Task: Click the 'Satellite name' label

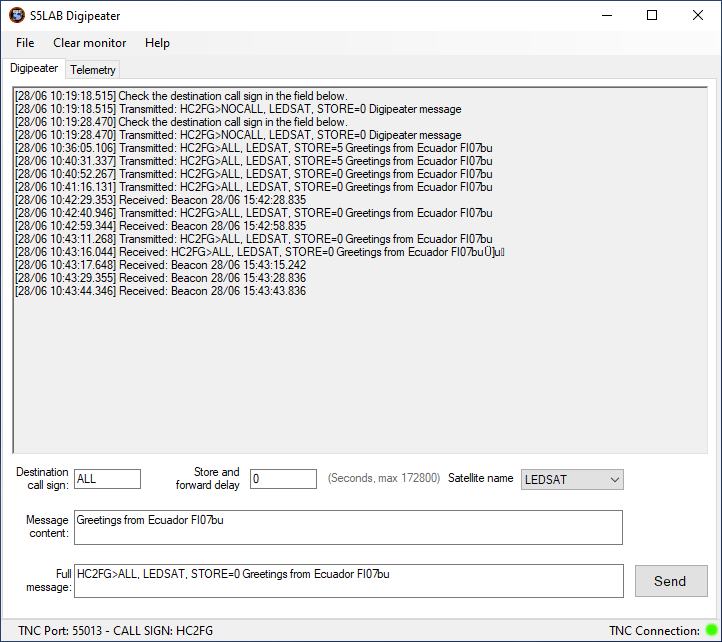Action: [480, 478]
